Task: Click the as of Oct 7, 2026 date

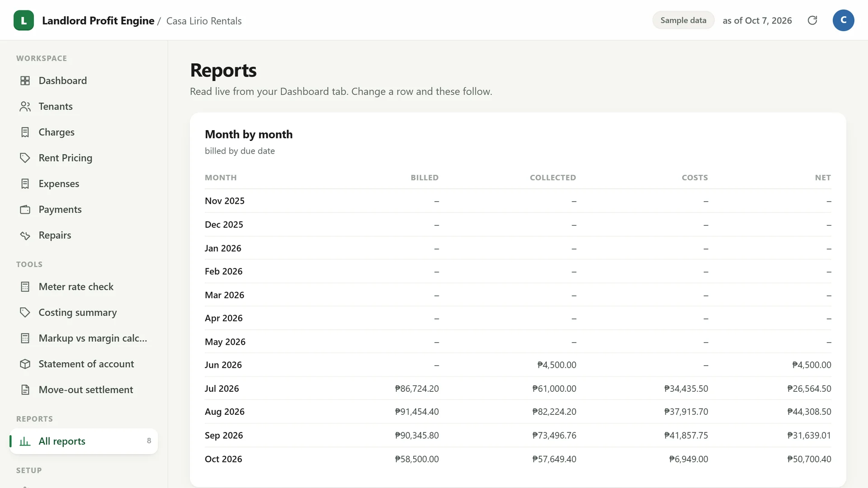Action: tap(757, 20)
